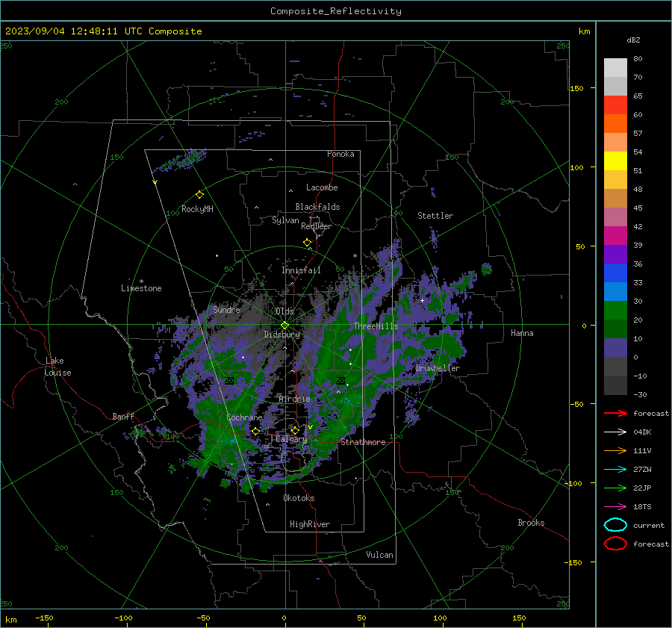Click the RedDeer city label
This screenshot has height=628, width=672.
(x=317, y=226)
